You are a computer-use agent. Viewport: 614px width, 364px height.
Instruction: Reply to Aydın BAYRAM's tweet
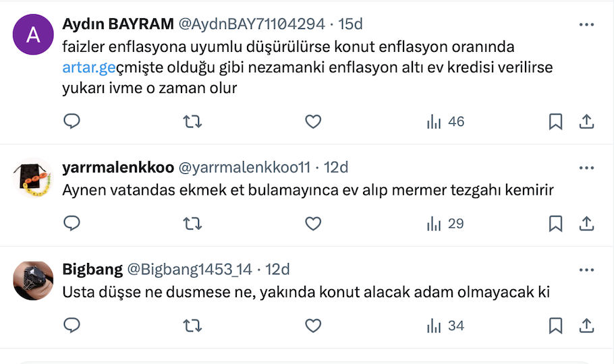[x=72, y=121]
